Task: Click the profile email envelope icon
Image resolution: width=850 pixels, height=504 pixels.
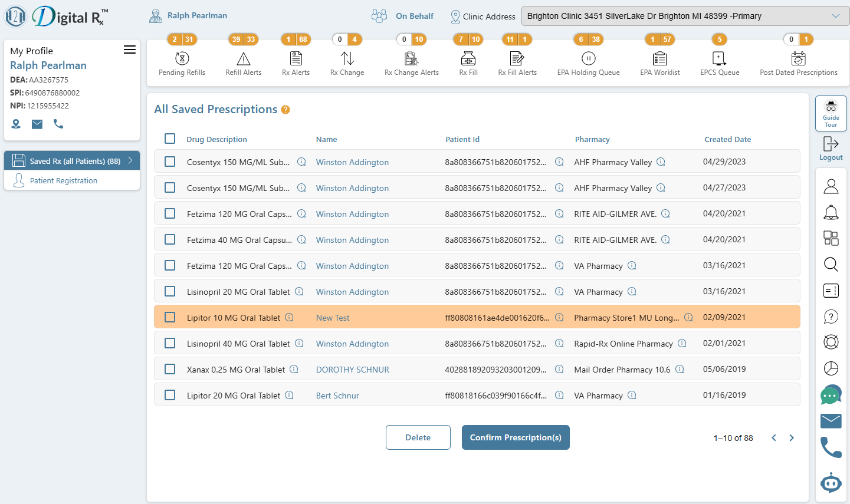Action: pos(37,124)
